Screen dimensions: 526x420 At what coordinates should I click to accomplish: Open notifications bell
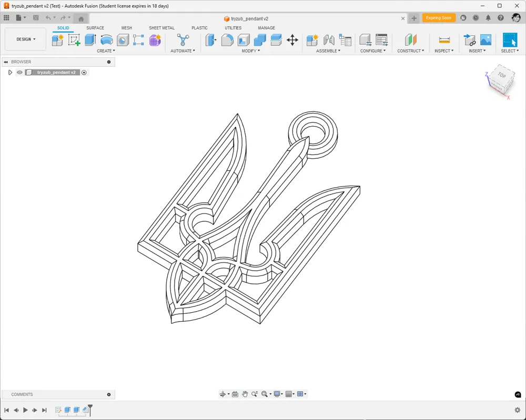click(488, 18)
